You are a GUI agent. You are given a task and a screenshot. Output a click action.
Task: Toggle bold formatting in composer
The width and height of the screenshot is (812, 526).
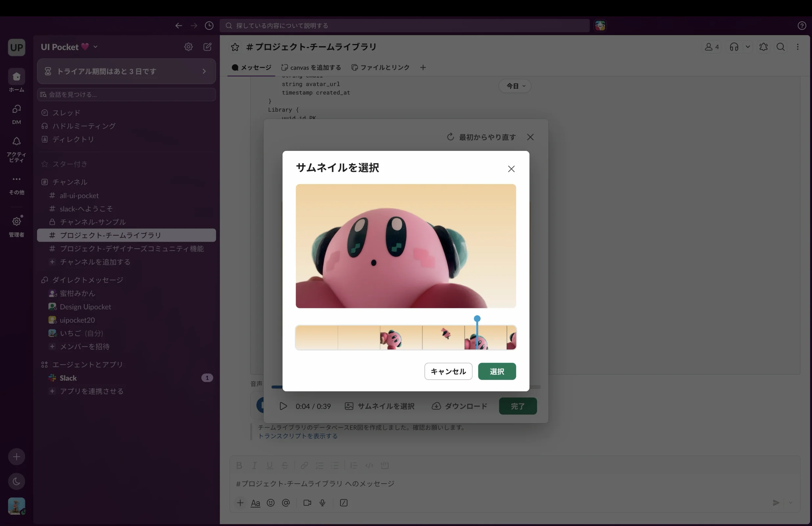coord(239,466)
